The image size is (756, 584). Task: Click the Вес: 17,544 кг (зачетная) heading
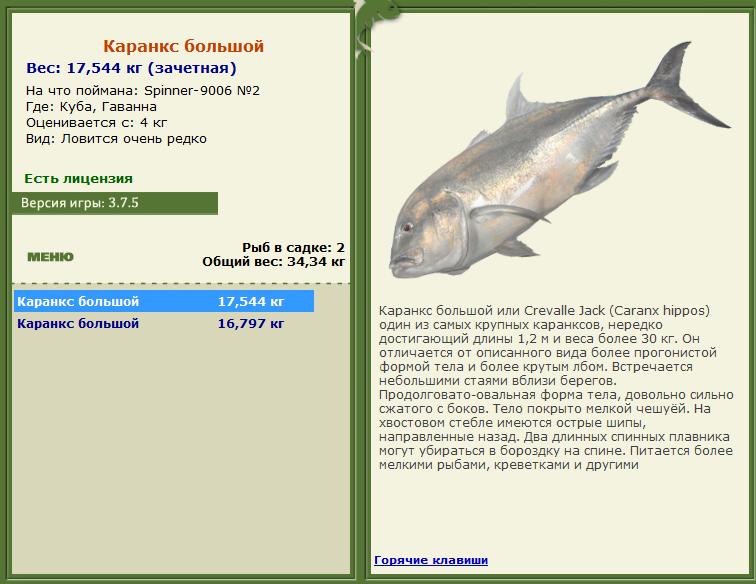click(x=132, y=68)
